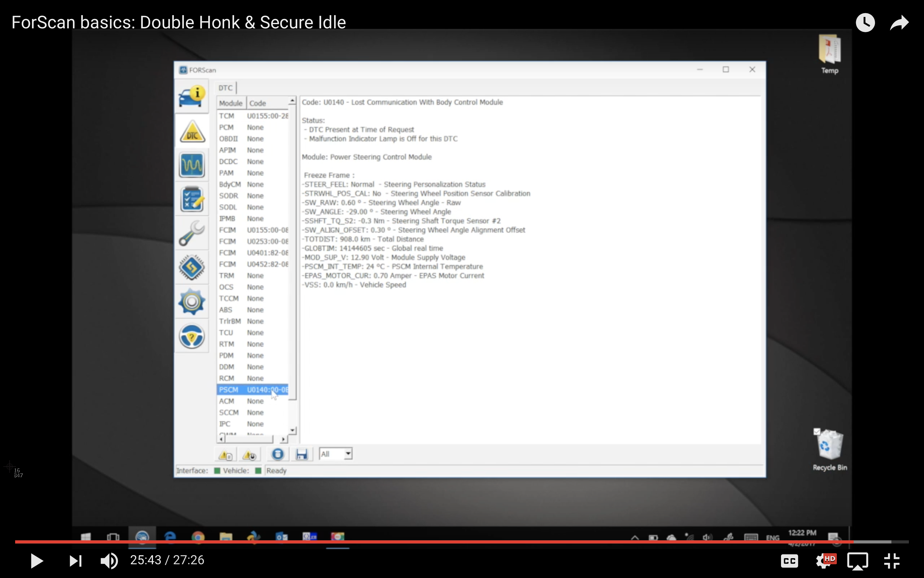The width and height of the screenshot is (924, 578).
Task: Skip to the next video
Action: coord(75,561)
